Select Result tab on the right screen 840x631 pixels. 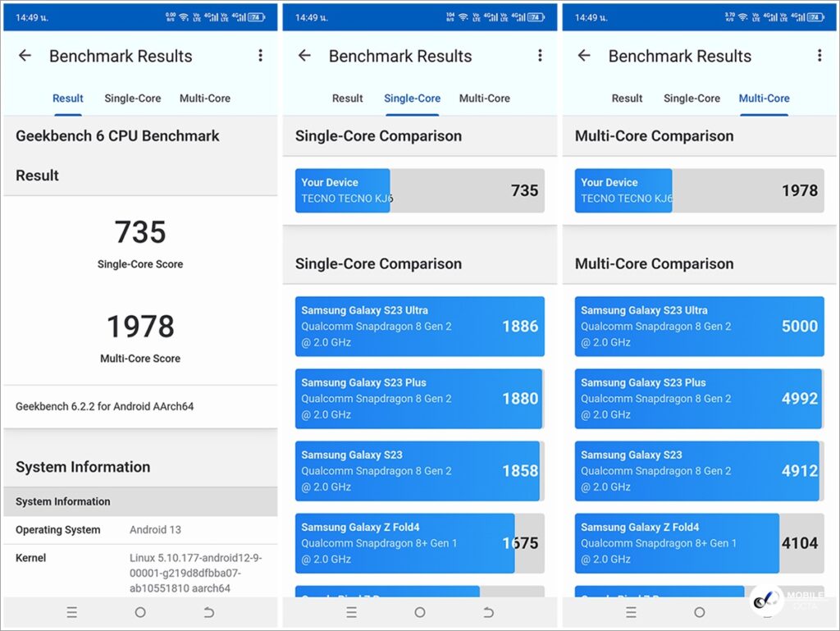[x=628, y=98]
